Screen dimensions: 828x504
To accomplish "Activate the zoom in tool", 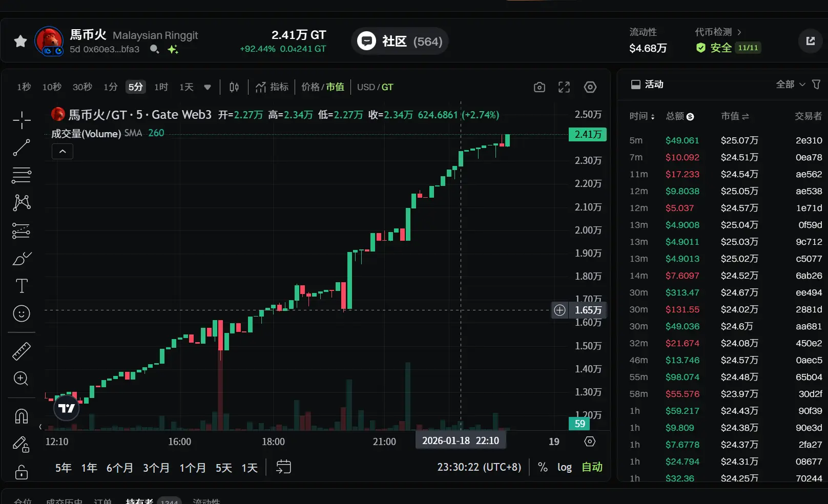I will coord(22,379).
